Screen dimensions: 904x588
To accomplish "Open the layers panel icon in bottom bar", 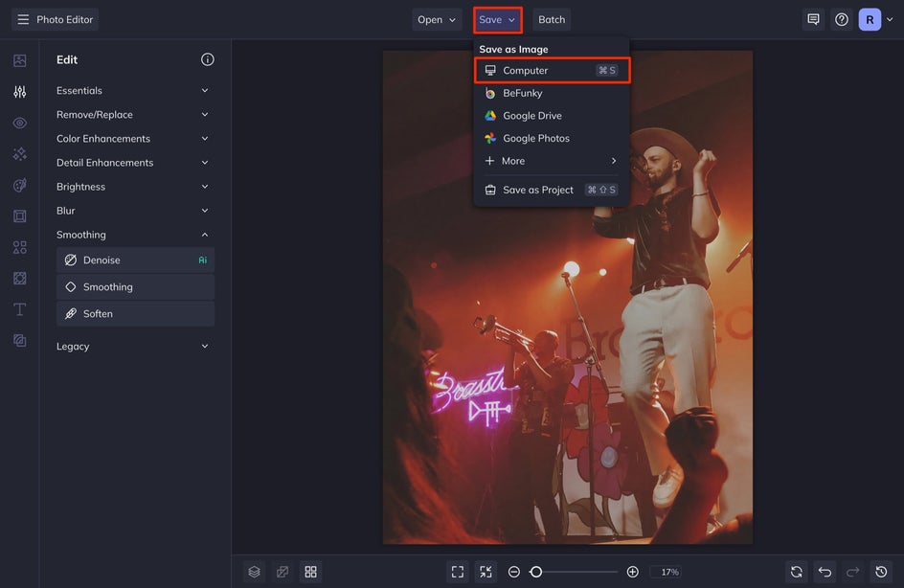I will pyautogui.click(x=255, y=572).
